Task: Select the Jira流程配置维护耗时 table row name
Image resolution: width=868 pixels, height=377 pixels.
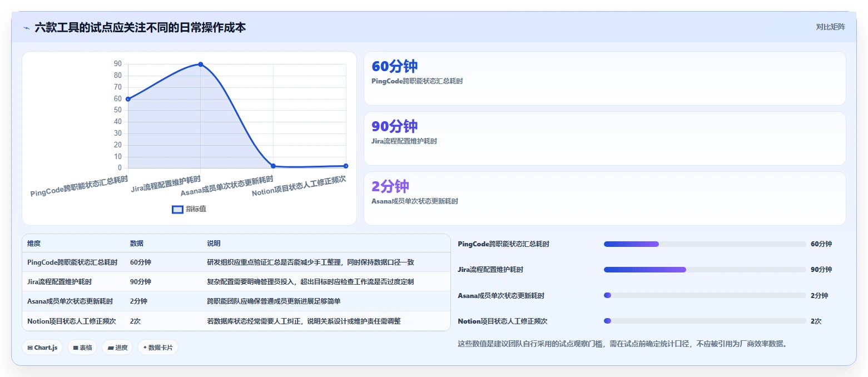Action: pos(59,282)
